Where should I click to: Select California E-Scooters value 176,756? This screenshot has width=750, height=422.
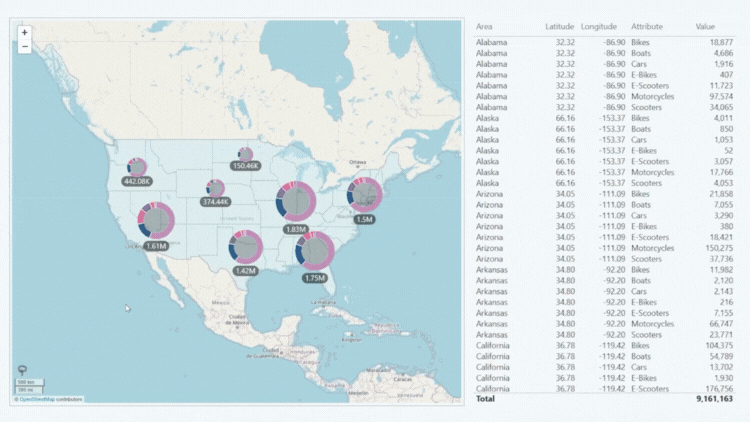tap(719, 389)
